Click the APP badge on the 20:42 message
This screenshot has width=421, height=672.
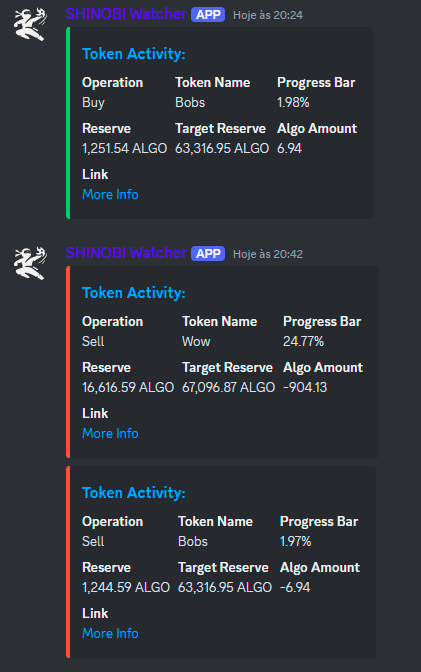(208, 254)
